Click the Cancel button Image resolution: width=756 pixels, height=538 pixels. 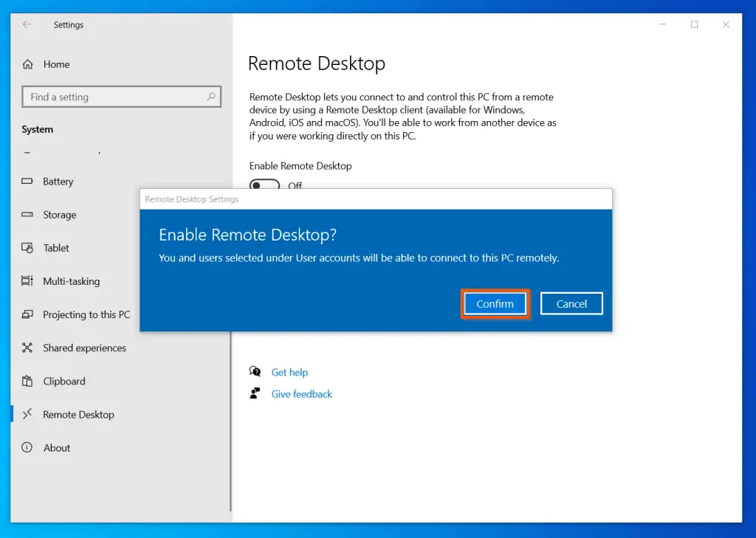571,303
